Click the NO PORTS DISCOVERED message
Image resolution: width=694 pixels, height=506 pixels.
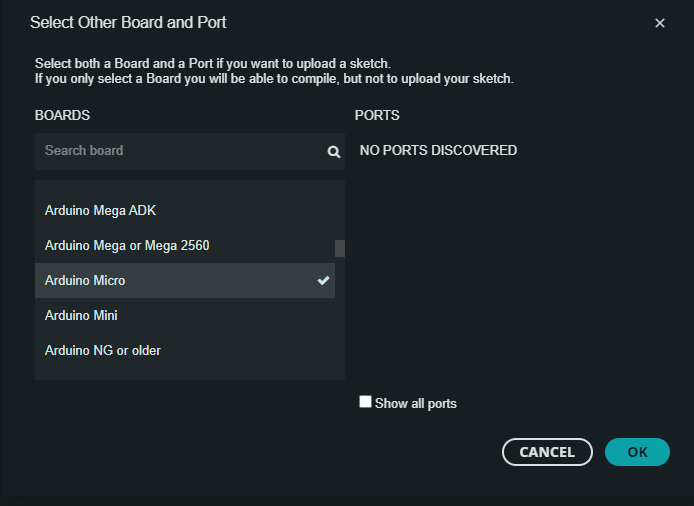click(x=438, y=151)
